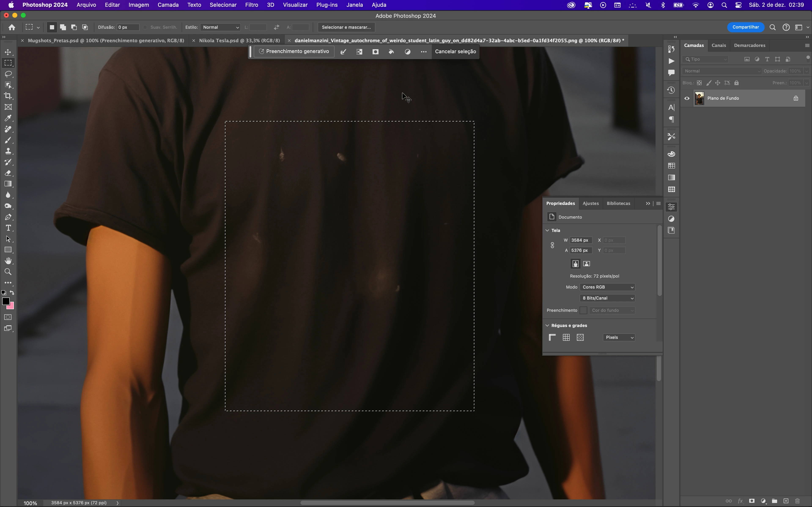Open the Estilo Normal dropdown
The height and width of the screenshot is (507, 812).
pyautogui.click(x=221, y=27)
